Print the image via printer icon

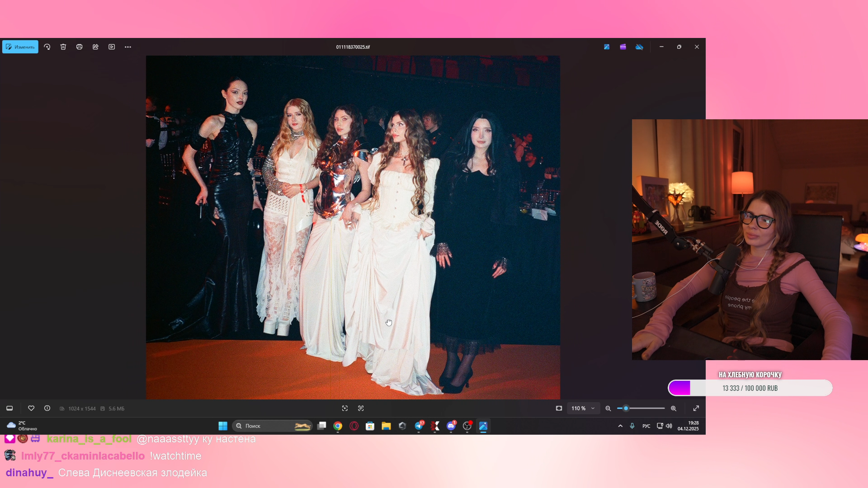80,47
